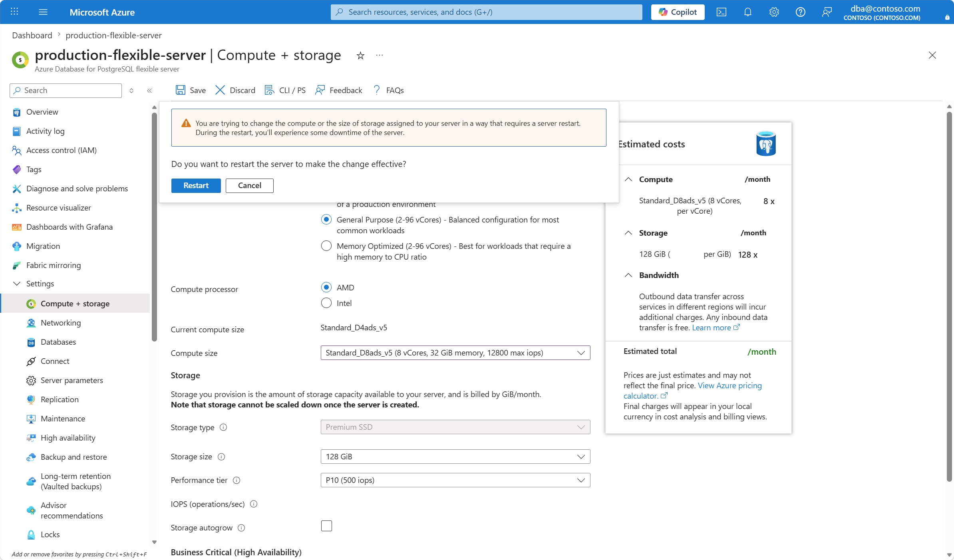Image resolution: width=954 pixels, height=560 pixels.
Task: Open the dba@contoso.com account menu
Action: [882, 12]
